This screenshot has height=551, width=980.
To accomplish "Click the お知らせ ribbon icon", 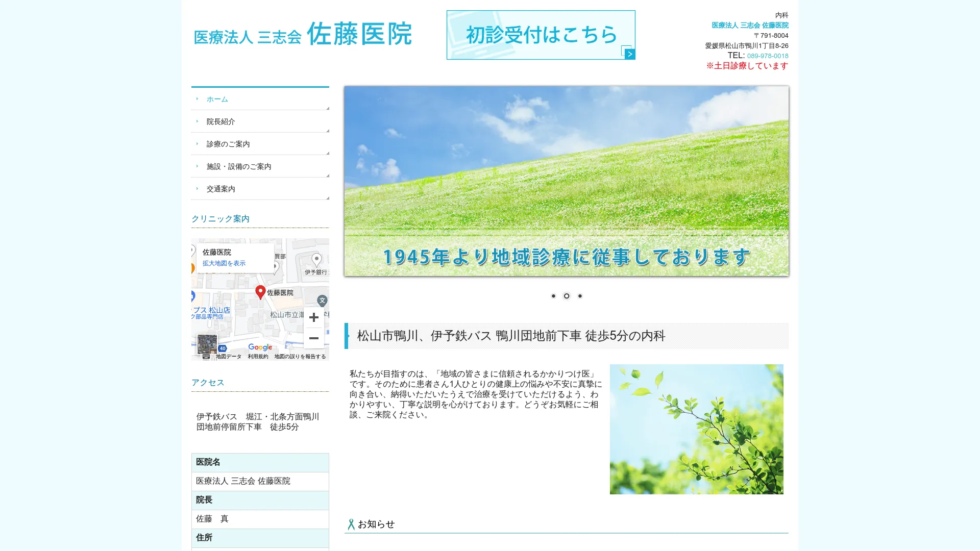I will pyautogui.click(x=351, y=524).
